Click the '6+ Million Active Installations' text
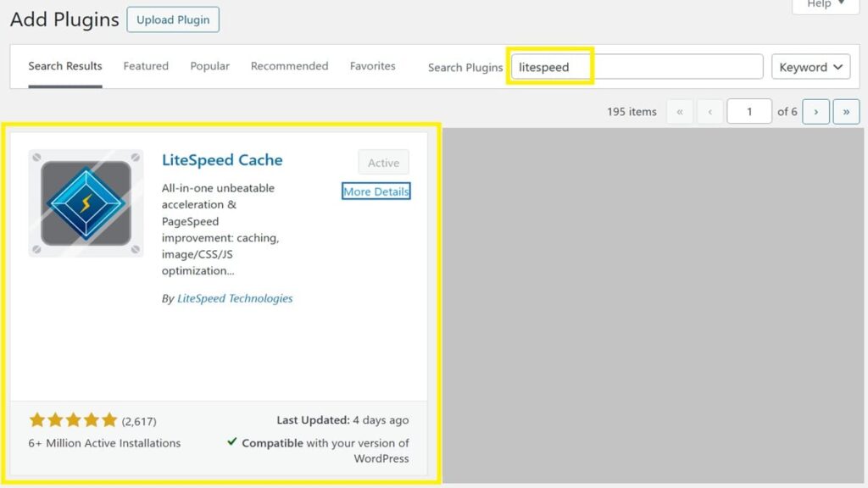The height and width of the screenshot is (488, 868). coord(104,443)
